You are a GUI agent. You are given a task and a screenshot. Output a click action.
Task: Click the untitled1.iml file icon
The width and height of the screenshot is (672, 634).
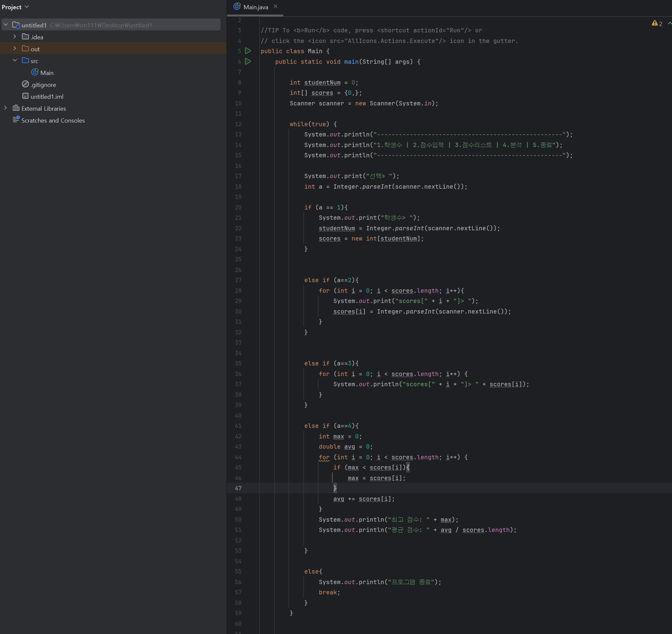25,96
